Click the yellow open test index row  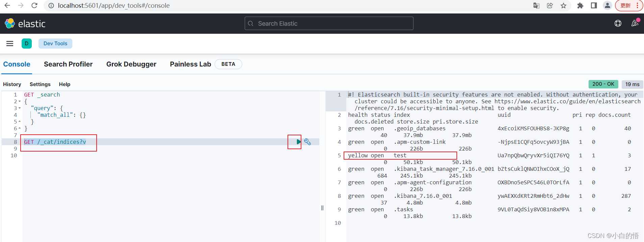tap(400, 155)
